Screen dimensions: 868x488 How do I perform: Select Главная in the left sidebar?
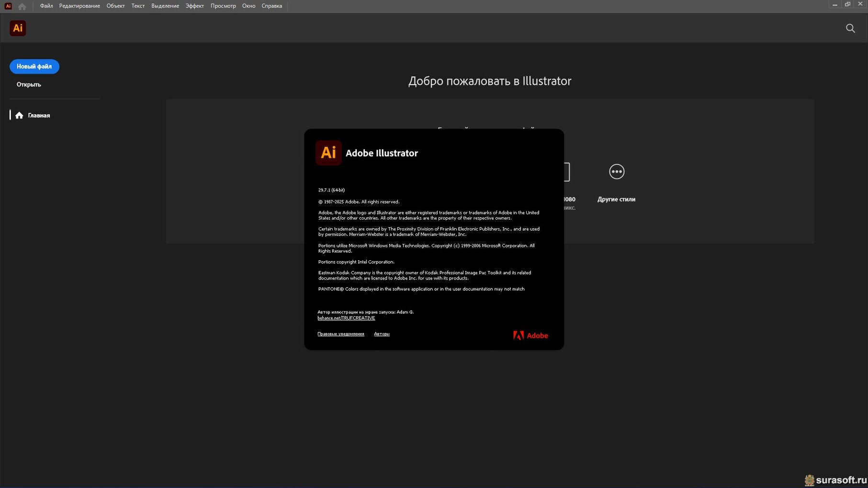38,115
